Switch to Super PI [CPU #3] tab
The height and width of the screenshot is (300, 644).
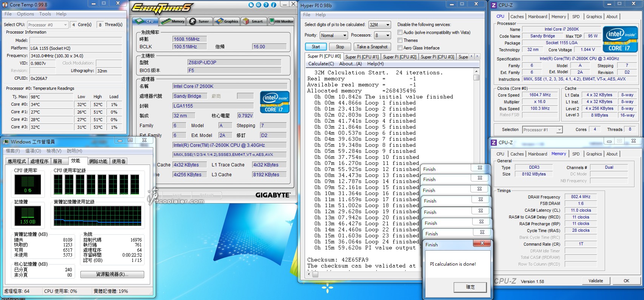click(437, 57)
